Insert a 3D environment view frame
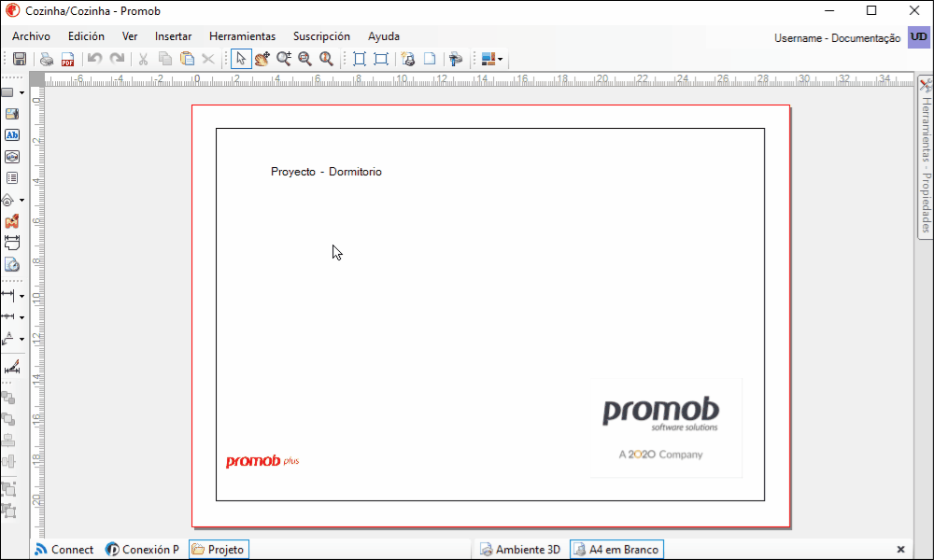Image resolution: width=934 pixels, height=560 pixels. point(12,157)
